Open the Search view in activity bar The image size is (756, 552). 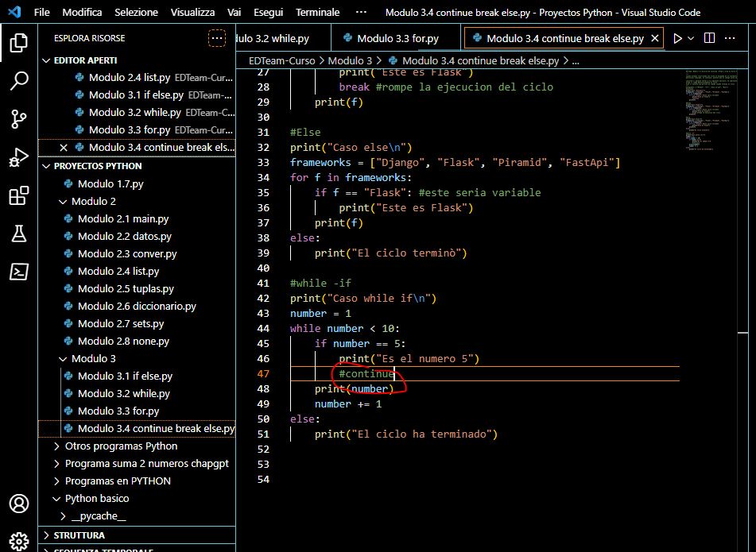(19, 80)
